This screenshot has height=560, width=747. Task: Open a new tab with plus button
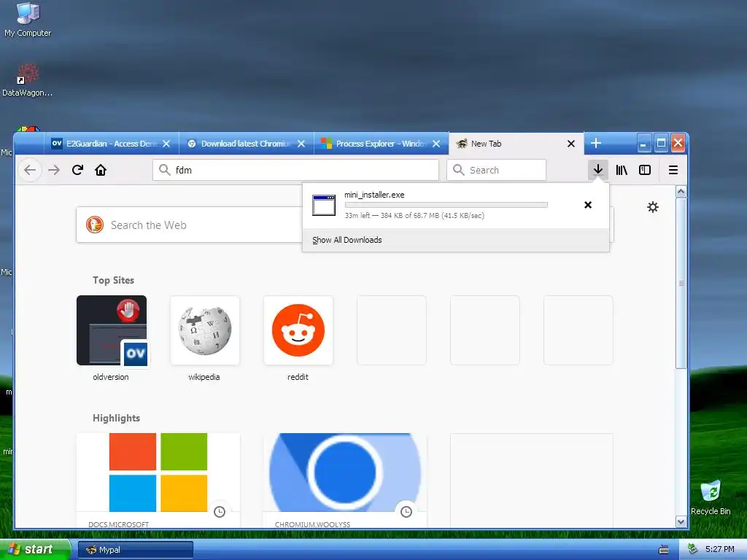(596, 144)
